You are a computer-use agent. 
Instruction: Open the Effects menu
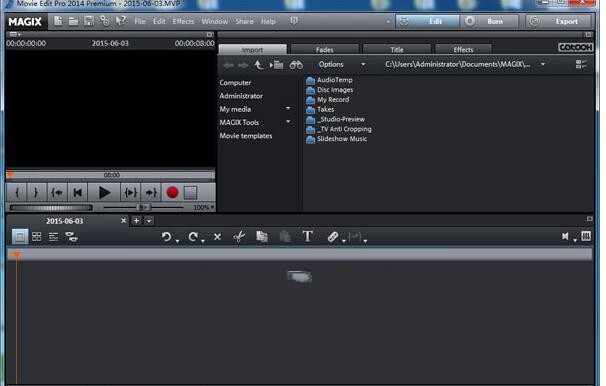pyautogui.click(x=183, y=21)
